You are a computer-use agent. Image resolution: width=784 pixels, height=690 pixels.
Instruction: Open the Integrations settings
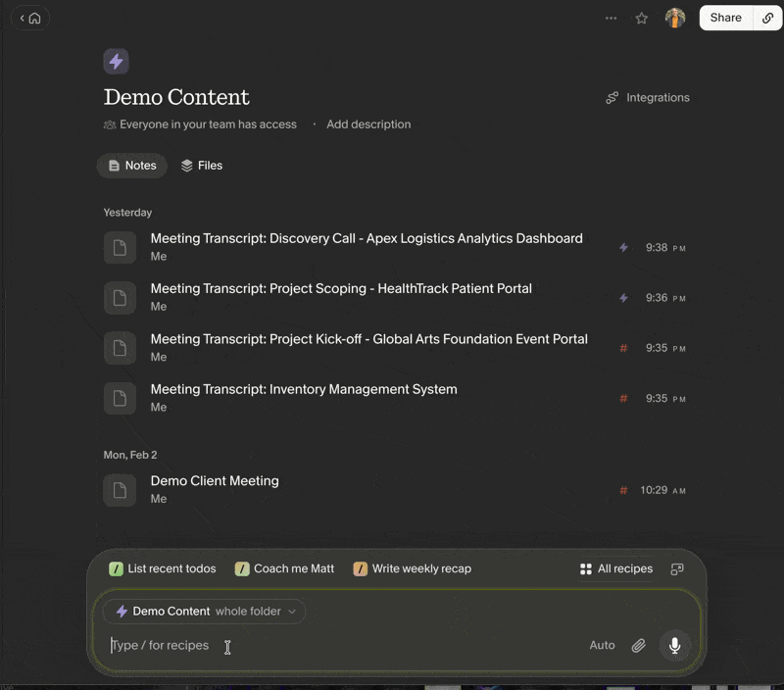tap(648, 97)
